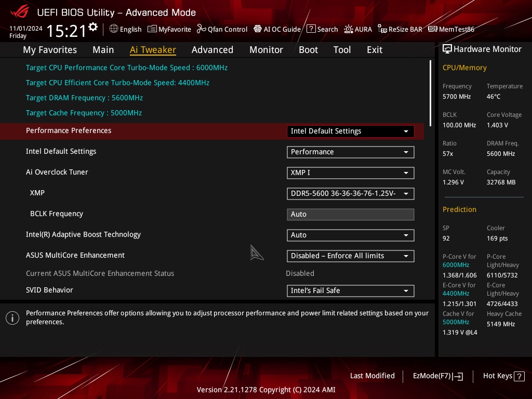Click the 169 pts cooler score
532x399 pixels.
(x=497, y=238)
